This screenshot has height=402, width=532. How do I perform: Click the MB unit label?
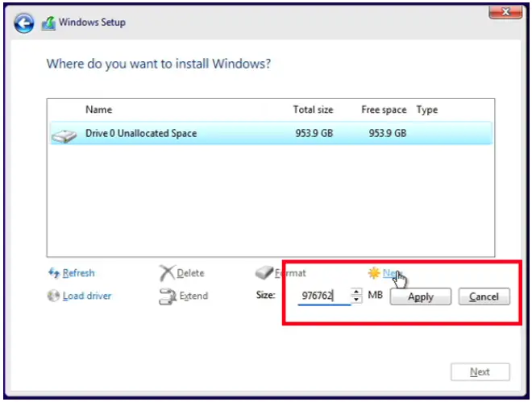376,295
